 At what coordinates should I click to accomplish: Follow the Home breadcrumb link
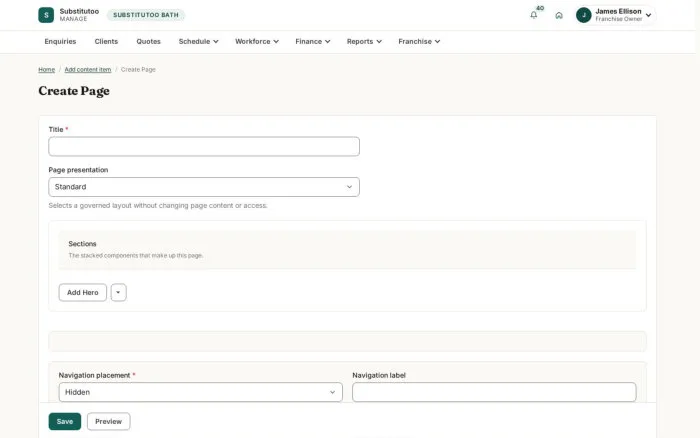point(46,69)
